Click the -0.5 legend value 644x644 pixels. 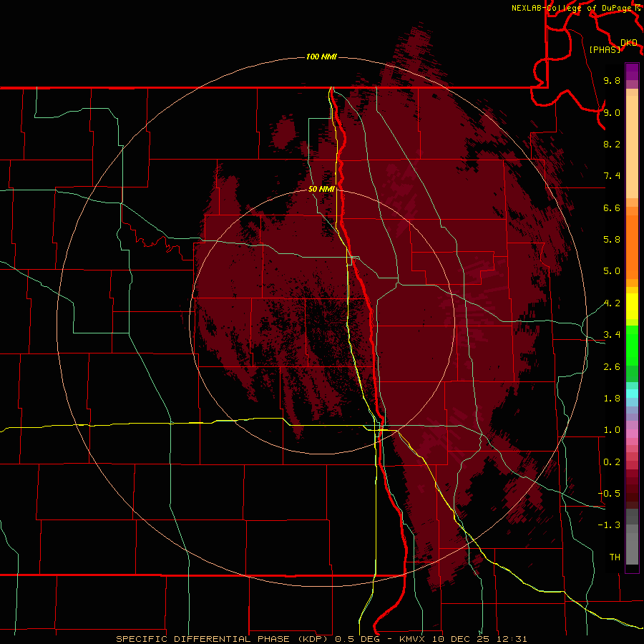pos(609,494)
